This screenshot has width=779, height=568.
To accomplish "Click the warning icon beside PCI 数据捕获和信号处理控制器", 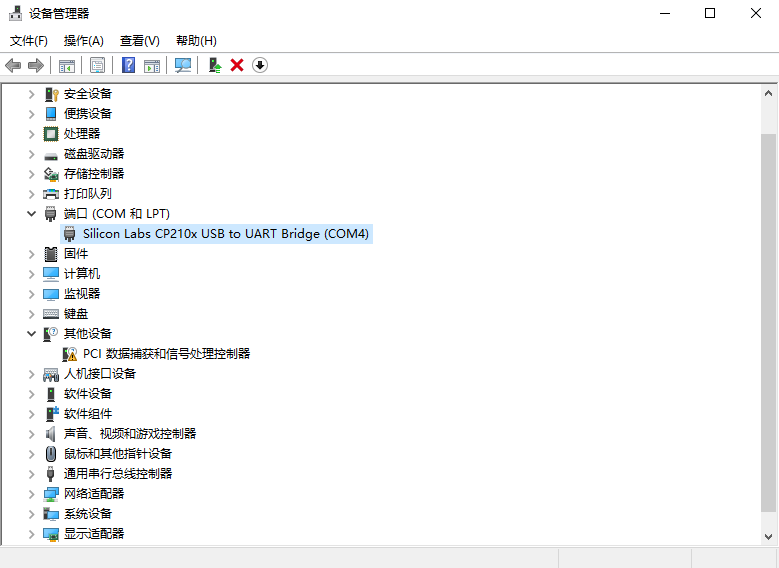I will (x=70, y=354).
